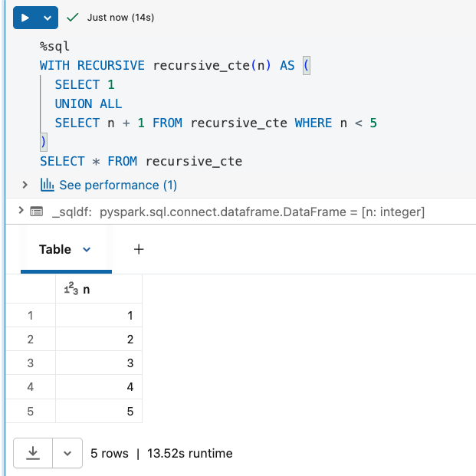
Task: Click the integer type icon in column n
Action: (71, 289)
